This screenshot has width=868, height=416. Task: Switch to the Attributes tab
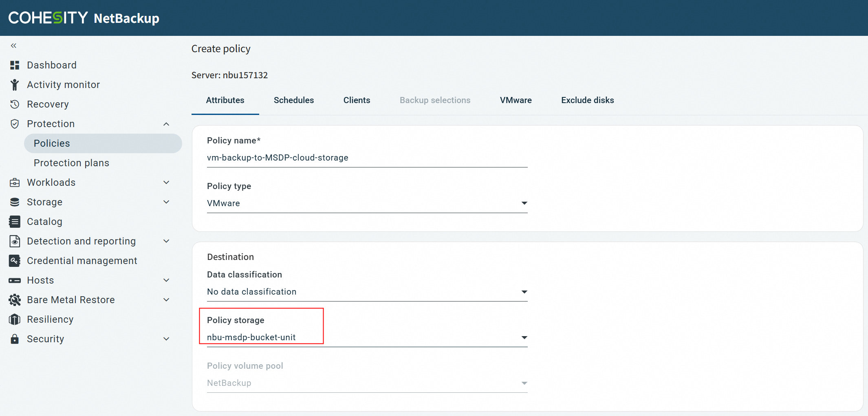[225, 100]
